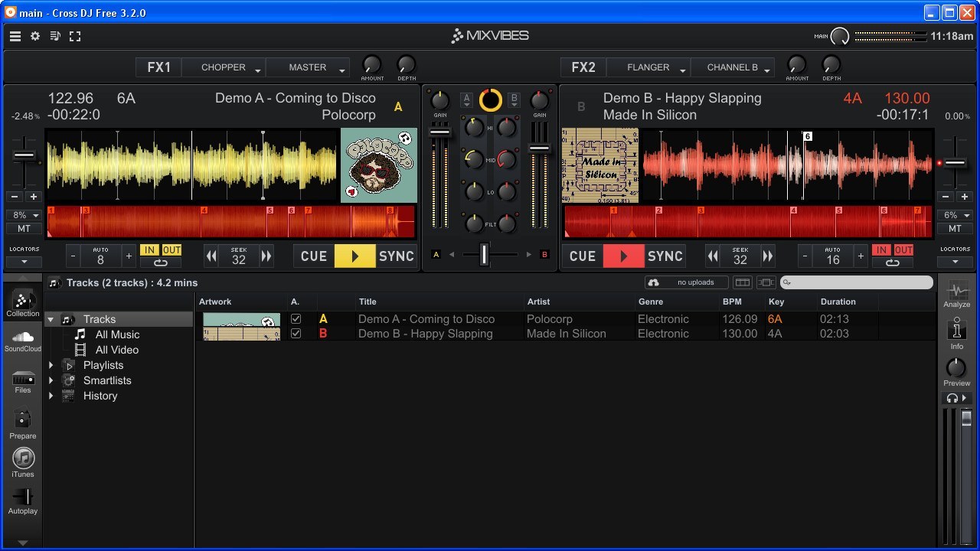Open the Autoplay panel icon

coord(23,501)
